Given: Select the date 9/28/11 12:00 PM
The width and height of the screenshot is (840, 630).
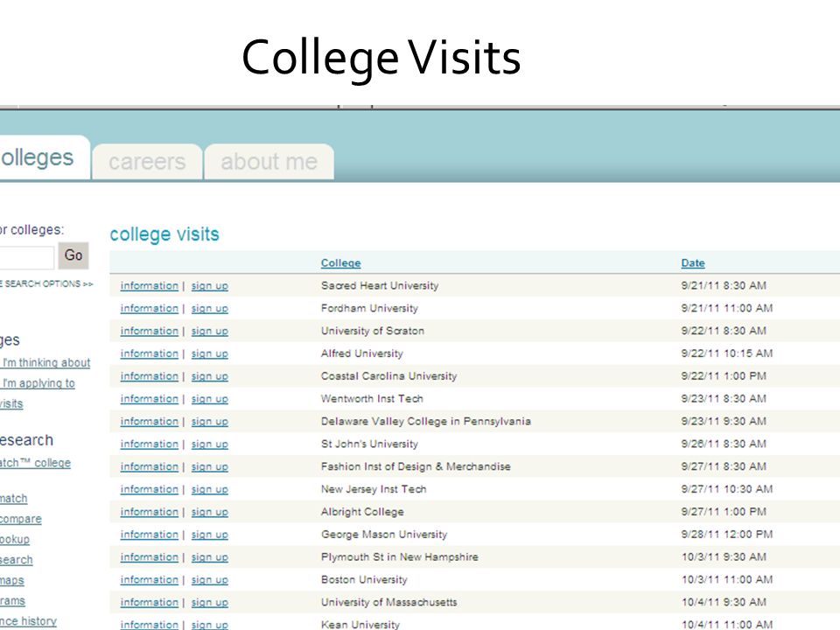Looking at the screenshot, I should tap(727, 534).
